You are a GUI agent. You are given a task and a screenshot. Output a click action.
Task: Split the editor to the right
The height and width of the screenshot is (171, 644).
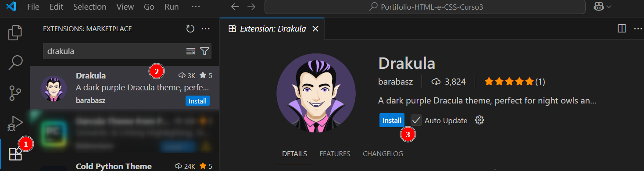pyautogui.click(x=622, y=29)
